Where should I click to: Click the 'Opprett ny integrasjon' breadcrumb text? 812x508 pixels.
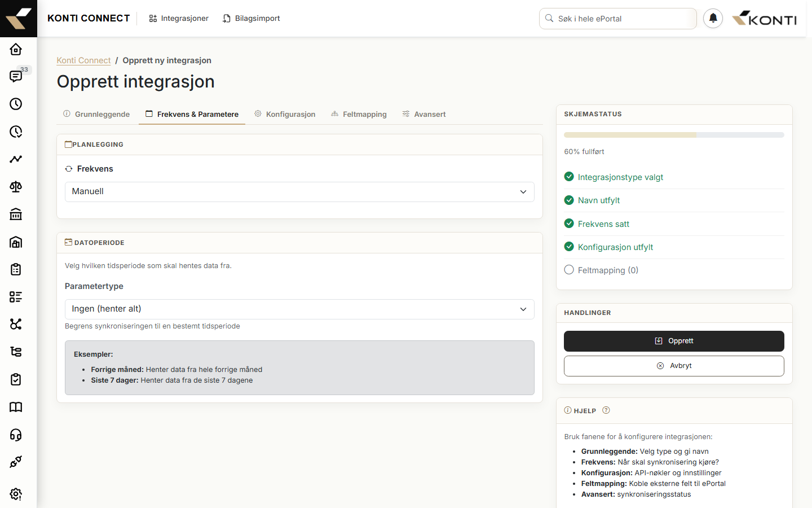point(167,60)
